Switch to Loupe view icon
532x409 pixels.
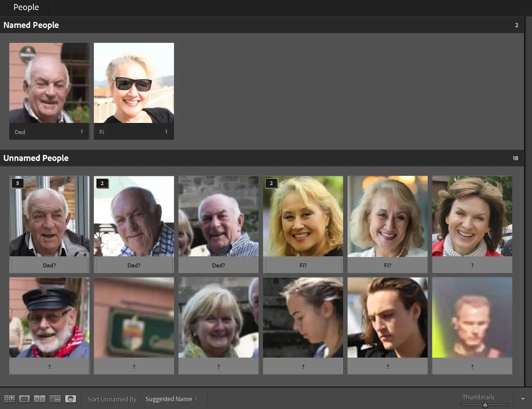coord(25,399)
